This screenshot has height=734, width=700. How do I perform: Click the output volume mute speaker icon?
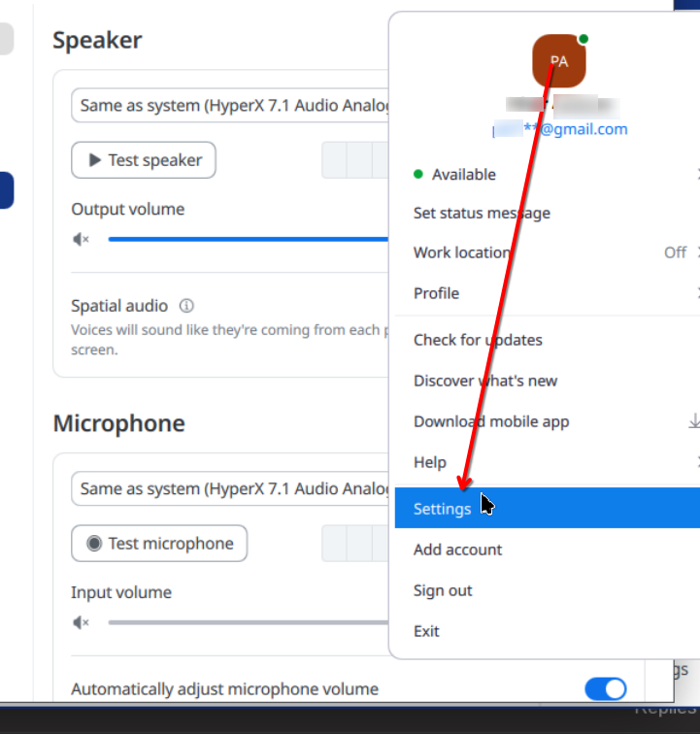point(82,239)
